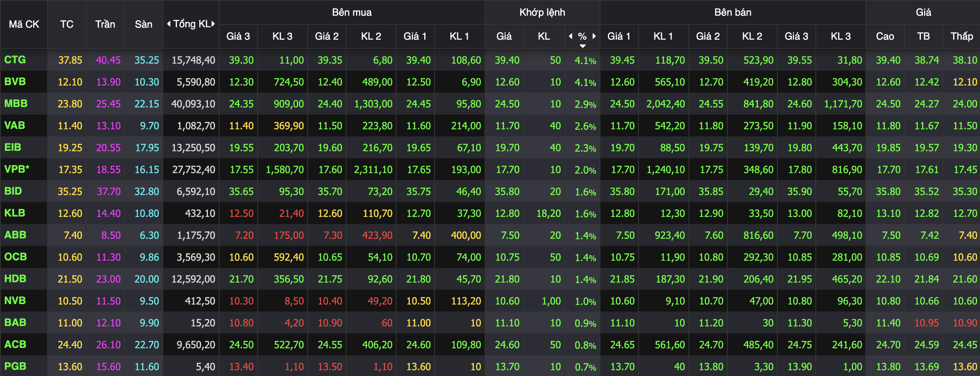Click CTG ceiling price 40.45

[x=108, y=60]
